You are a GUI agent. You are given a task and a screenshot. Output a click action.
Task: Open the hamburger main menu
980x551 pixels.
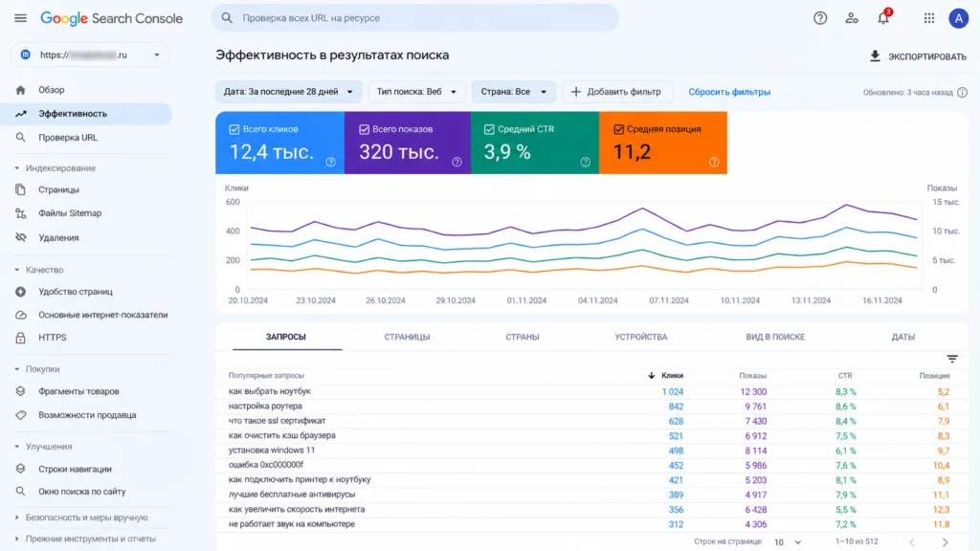[21, 18]
